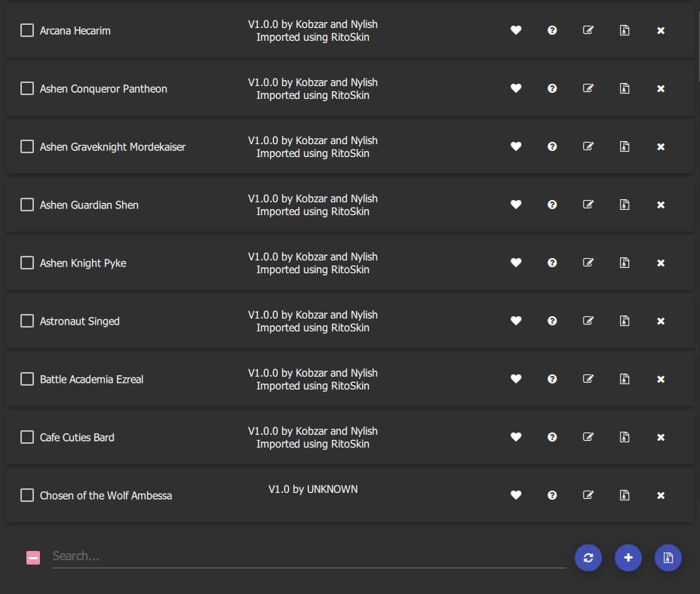700x594 pixels.
Task: Click the heart icon for Arcana Hecarim
Action: pos(516,30)
